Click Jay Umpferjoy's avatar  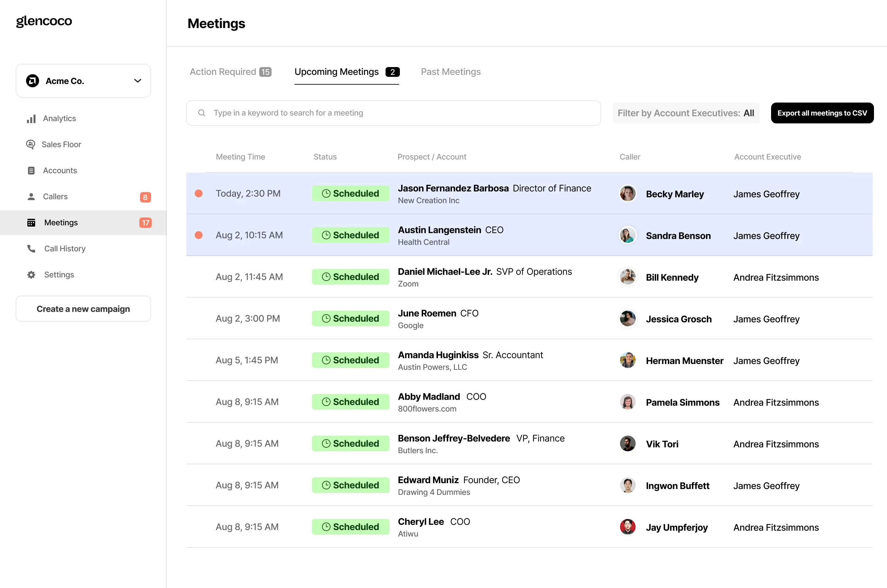point(627,526)
